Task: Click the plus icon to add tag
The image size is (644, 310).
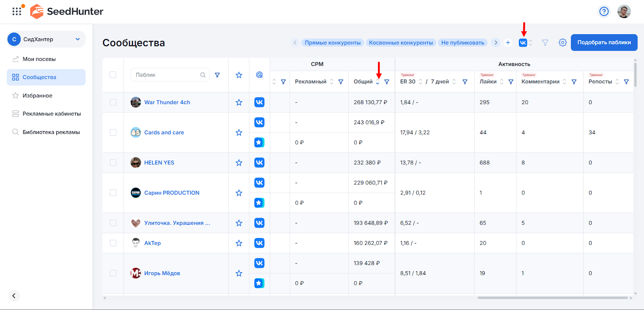Action: point(508,43)
